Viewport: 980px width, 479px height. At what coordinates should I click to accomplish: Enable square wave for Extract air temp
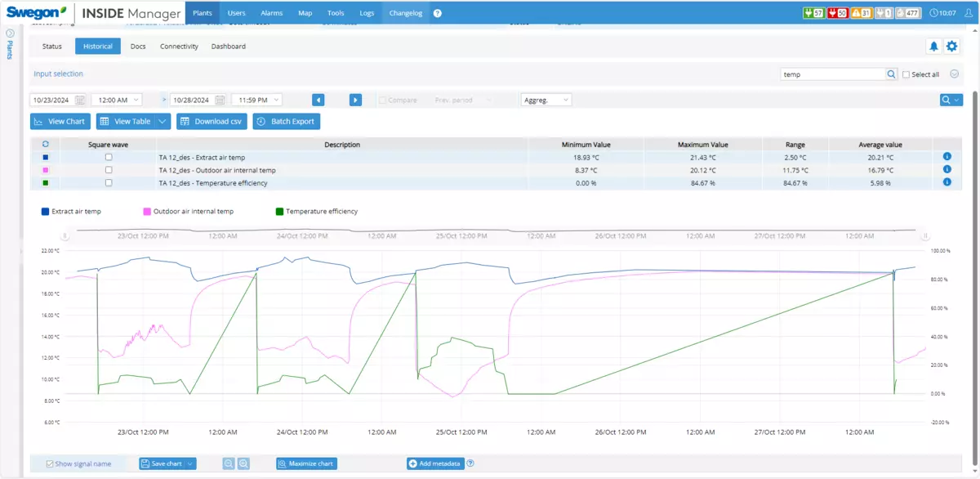[x=109, y=157]
